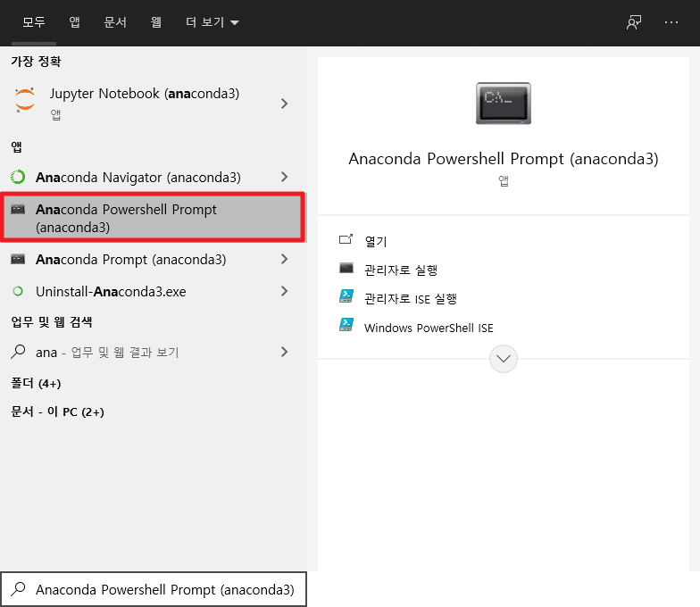Click the 열기 open icon

click(x=346, y=239)
